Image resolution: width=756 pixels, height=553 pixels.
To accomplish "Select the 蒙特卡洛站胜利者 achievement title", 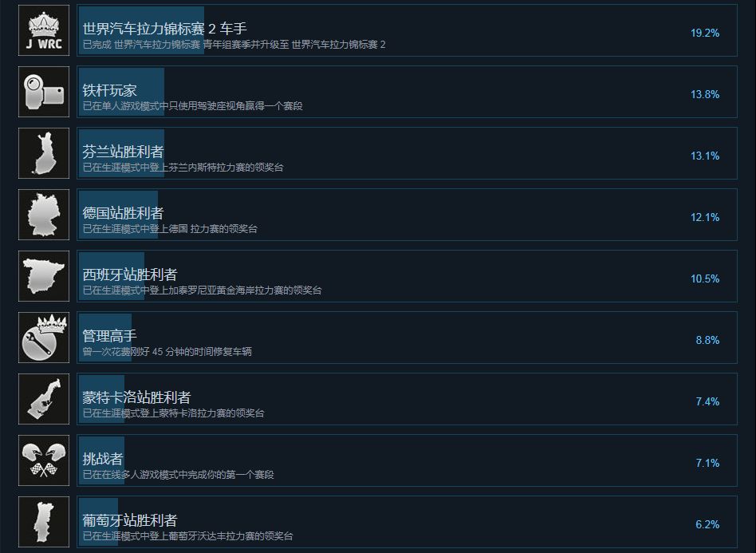I will (x=136, y=397).
